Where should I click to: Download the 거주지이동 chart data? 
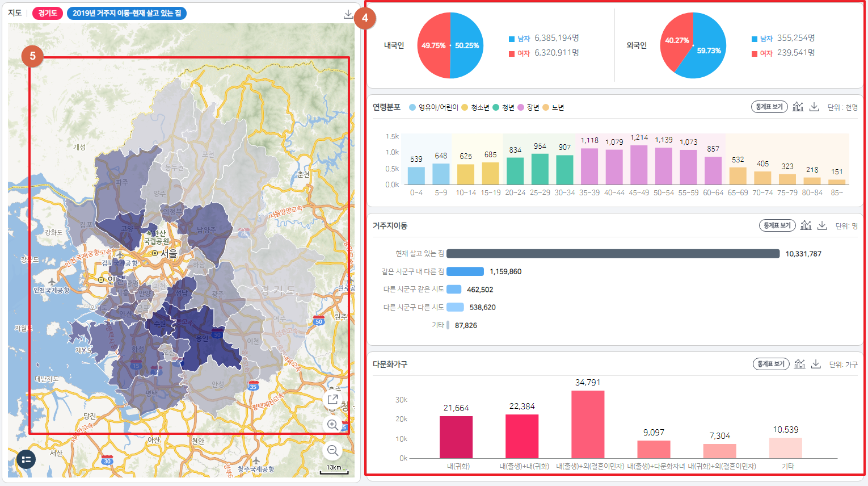[822, 225]
